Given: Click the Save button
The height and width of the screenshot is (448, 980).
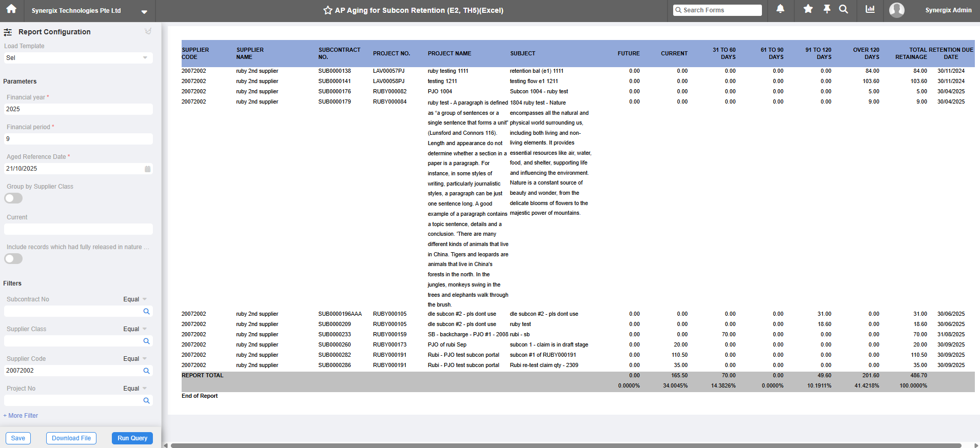Looking at the screenshot, I should click(18, 438).
